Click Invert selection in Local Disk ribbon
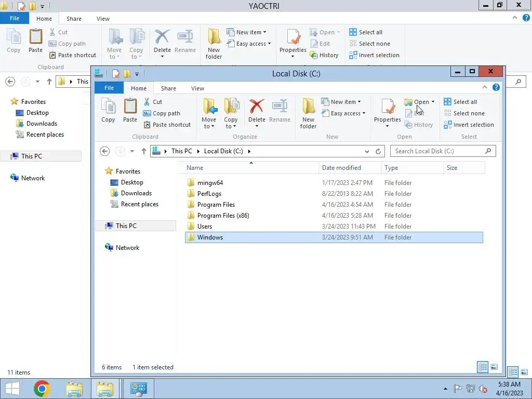The image size is (532, 399). (469, 125)
